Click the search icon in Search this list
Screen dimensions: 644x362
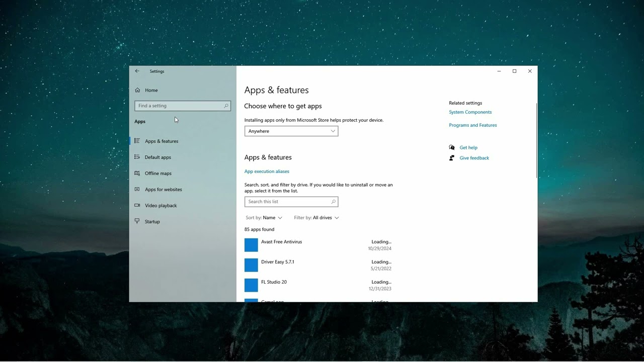(x=333, y=202)
